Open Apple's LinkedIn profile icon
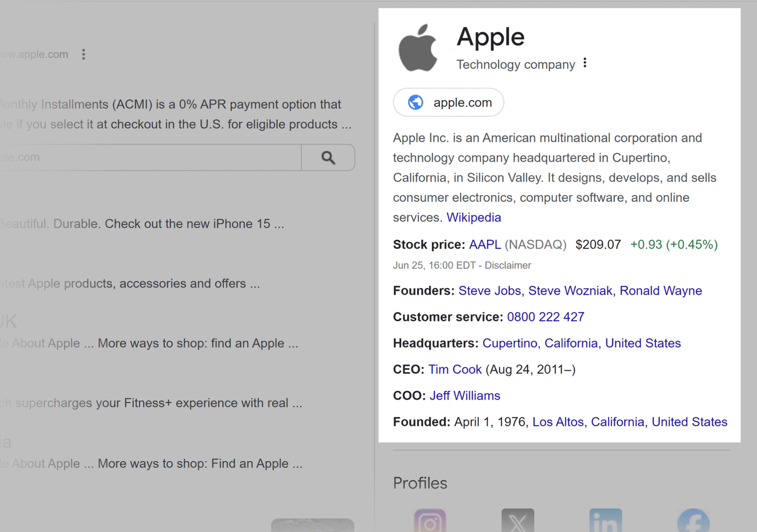This screenshot has height=532, width=757. pyautogui.click(x=606, y=523)
